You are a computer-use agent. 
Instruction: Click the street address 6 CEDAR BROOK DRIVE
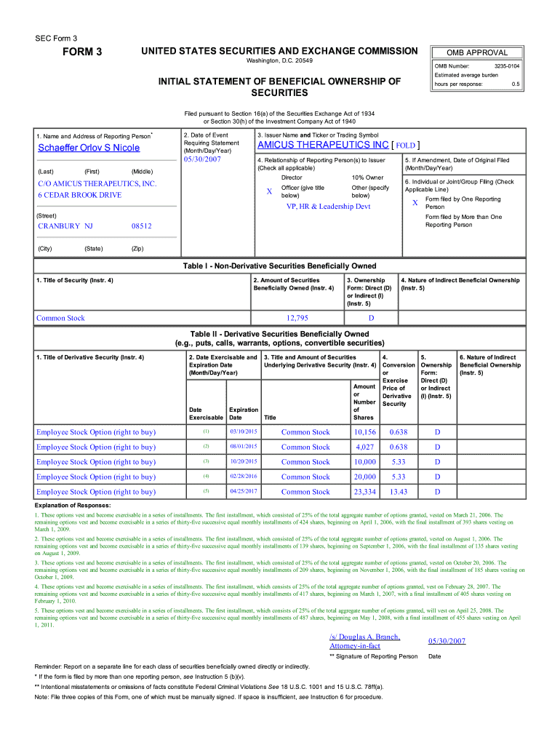coord(80,195)
